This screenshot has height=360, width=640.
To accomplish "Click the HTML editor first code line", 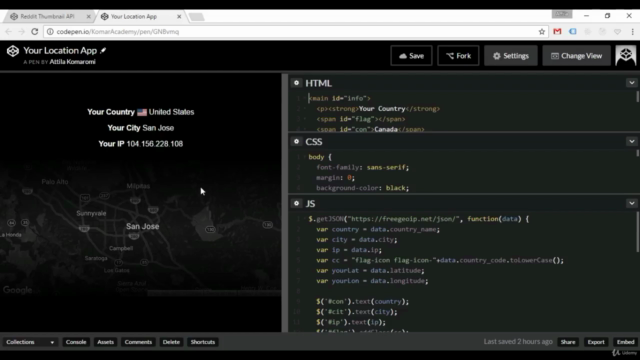I will coord(340,98).
